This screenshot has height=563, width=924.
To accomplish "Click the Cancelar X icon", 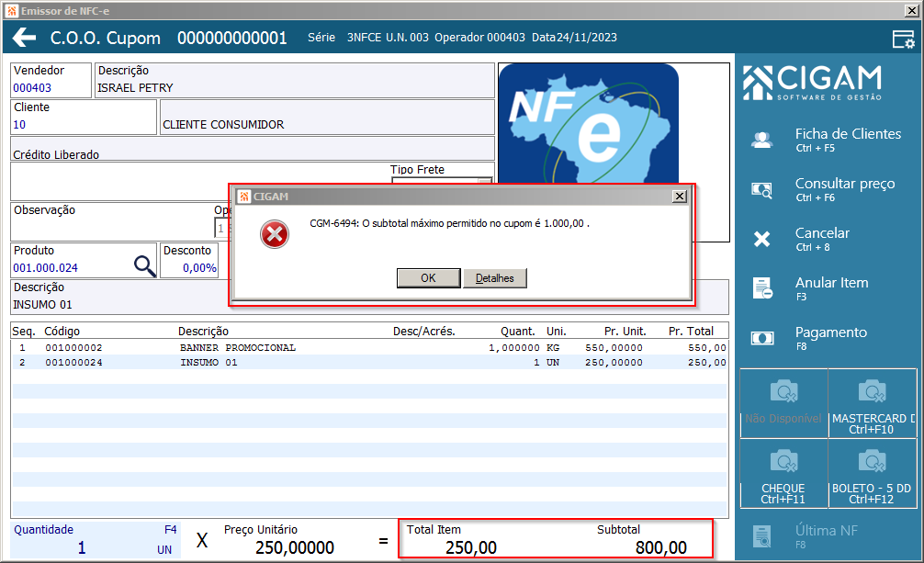I will click(762, 239).
